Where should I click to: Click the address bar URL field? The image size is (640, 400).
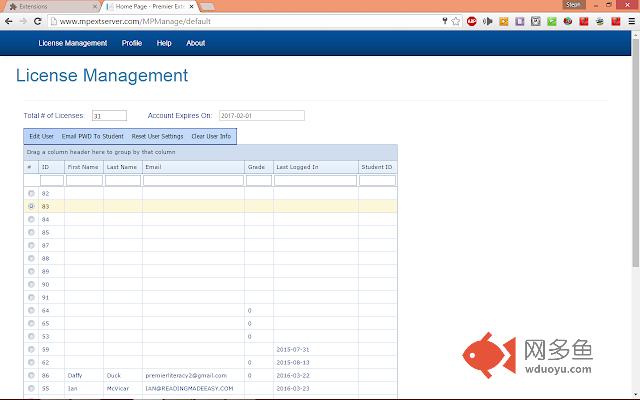[x=245, y=21]
